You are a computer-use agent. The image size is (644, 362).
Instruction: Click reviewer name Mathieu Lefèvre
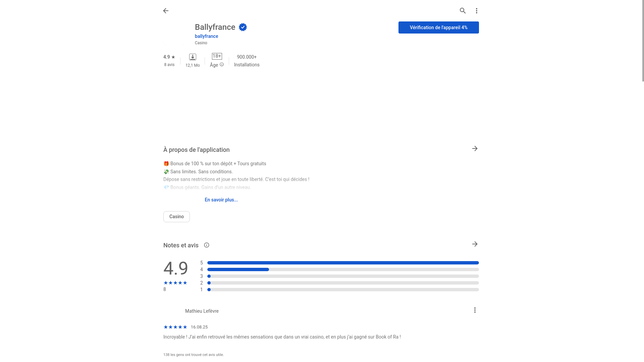202,311
